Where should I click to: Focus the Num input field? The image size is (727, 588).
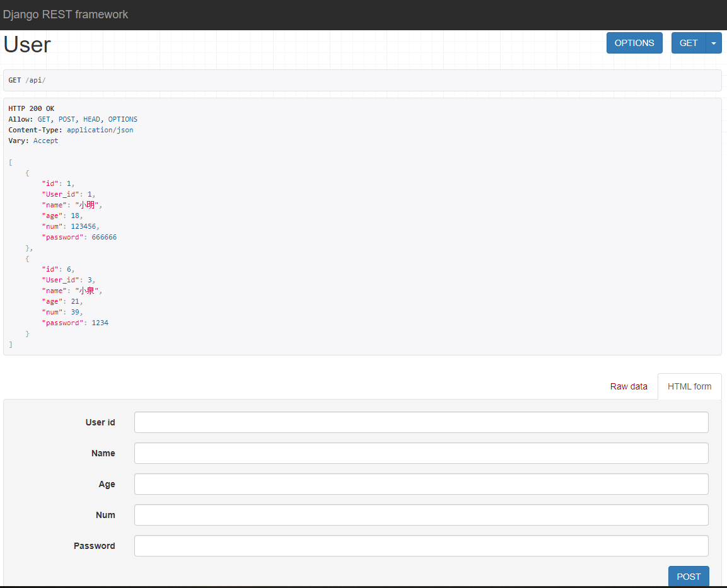tap(421, 515)
